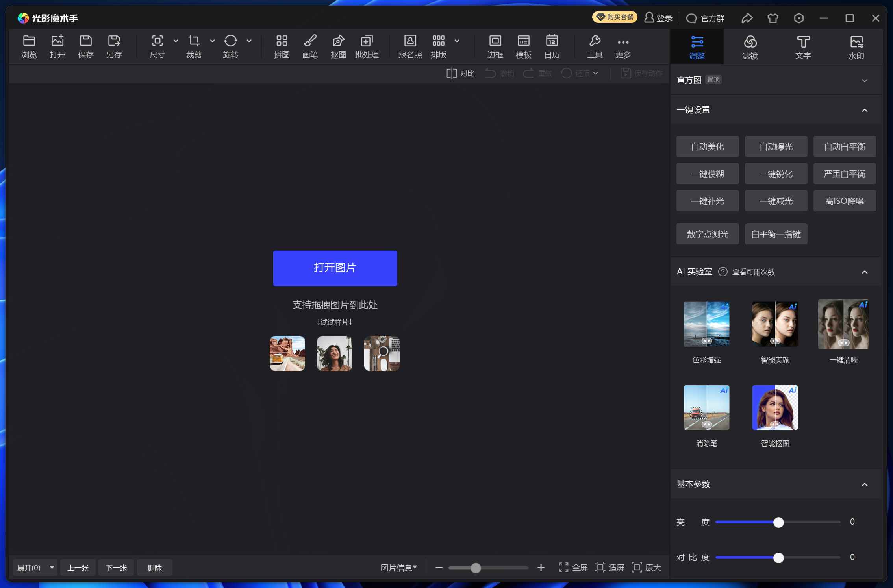Switch to the 滤镜 filters tab

pyautogui.click(x=750, y=46)
